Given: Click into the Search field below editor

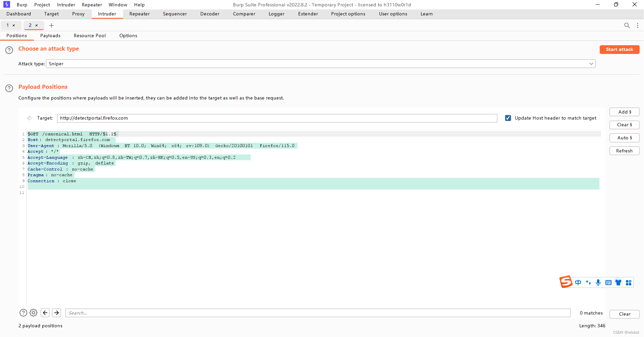Looking at the screenshot, I should click(x=318, y=313).
